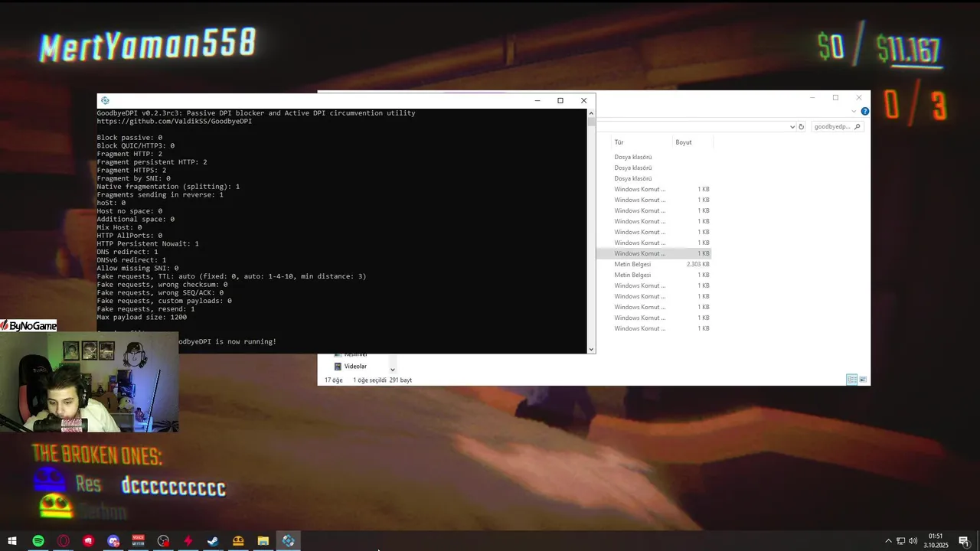Image resolution: width=980 pixels, height=551 pixels.
Task: Click the search magnifier icon in Explorer
Action: click(x=857, y=127)
